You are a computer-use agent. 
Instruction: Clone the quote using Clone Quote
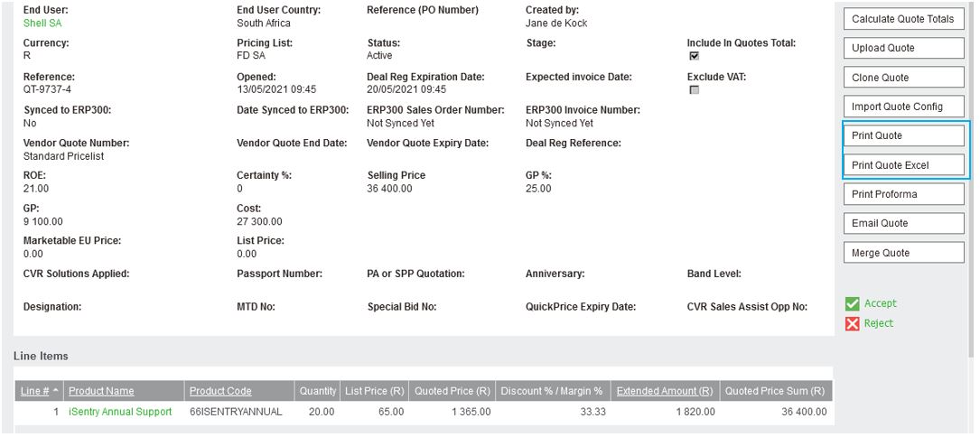coord(902,78)
